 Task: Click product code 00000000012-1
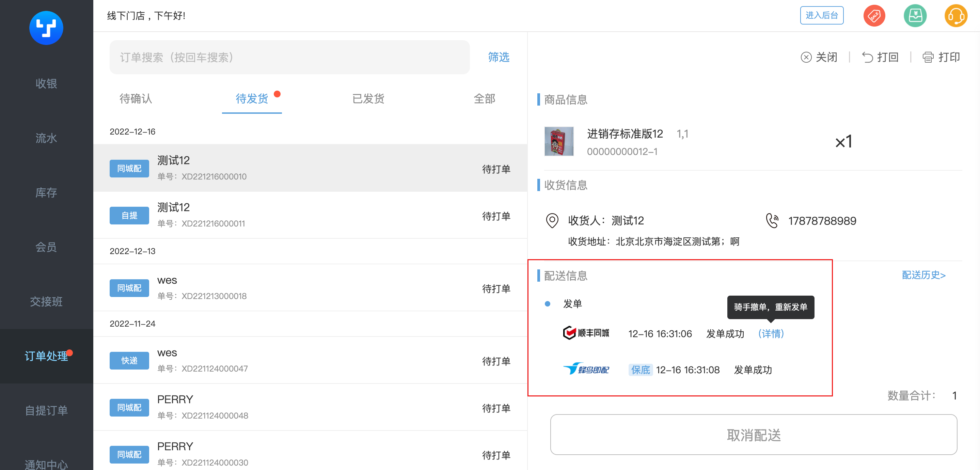pos(622,152)
